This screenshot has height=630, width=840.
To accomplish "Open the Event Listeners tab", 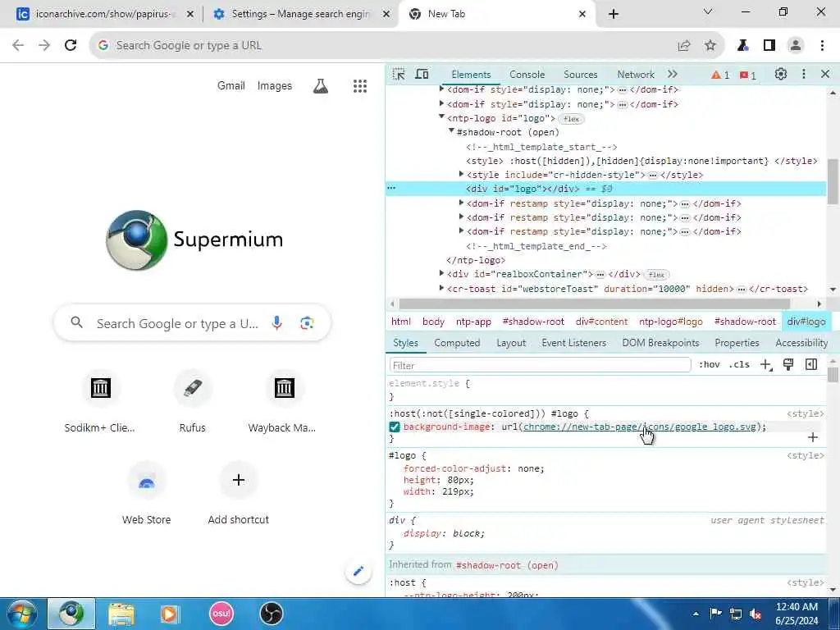I will pyautogui.click(x=573, y=343).
